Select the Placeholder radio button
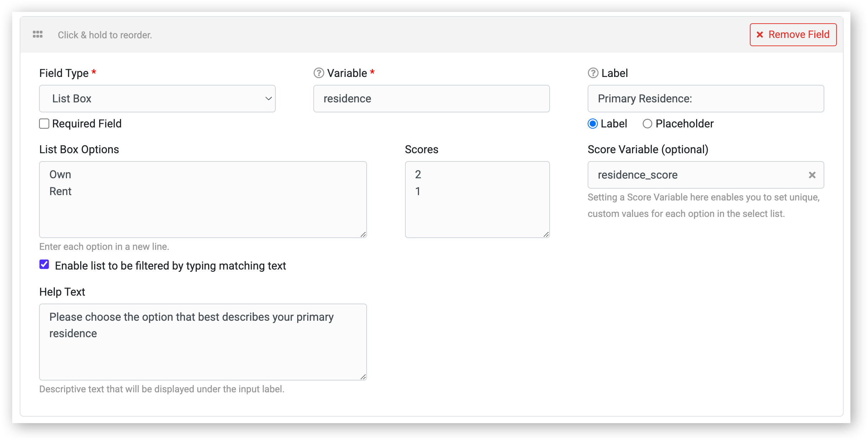 (647, 123)
